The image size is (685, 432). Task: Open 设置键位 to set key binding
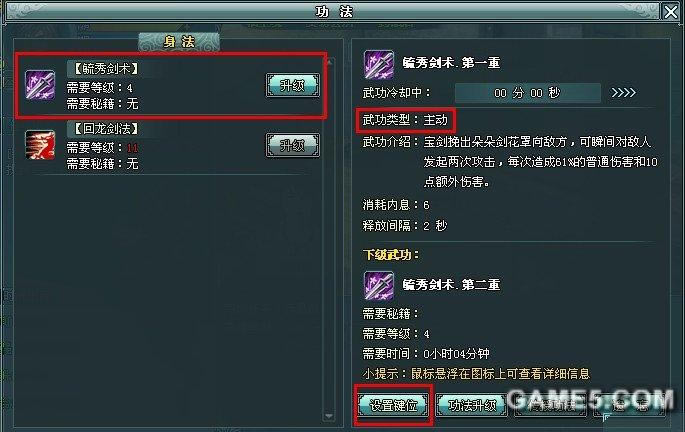(x=393, y=405)
